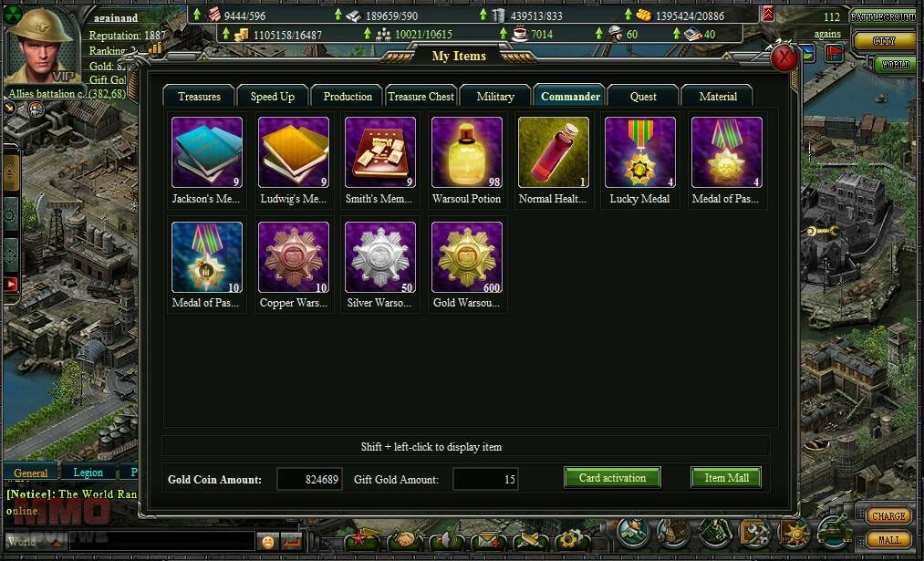Close the My Items window
Screen dimensions: 924x561
(x=784, y=57)
